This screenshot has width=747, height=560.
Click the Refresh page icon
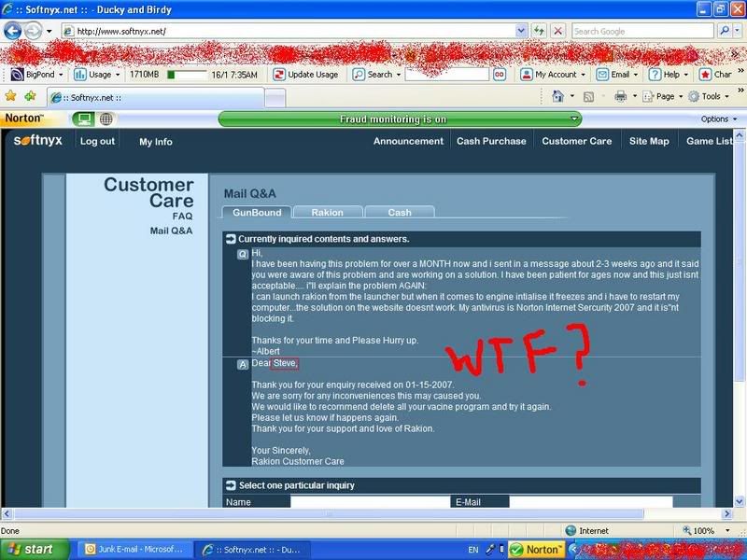(538, 31)
